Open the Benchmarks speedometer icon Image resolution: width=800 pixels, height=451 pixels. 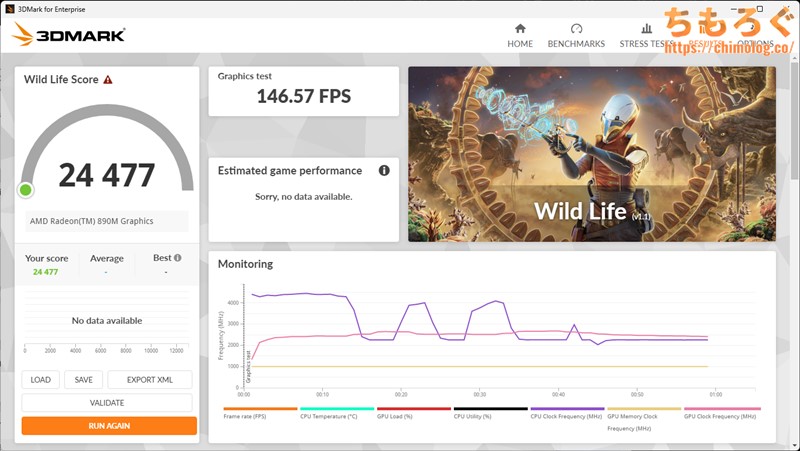tap(576, 29)
